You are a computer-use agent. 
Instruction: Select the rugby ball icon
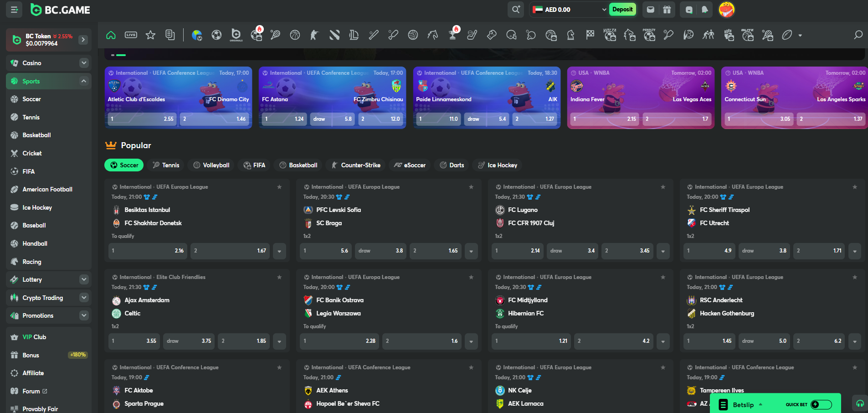click(x=787, y=35)
